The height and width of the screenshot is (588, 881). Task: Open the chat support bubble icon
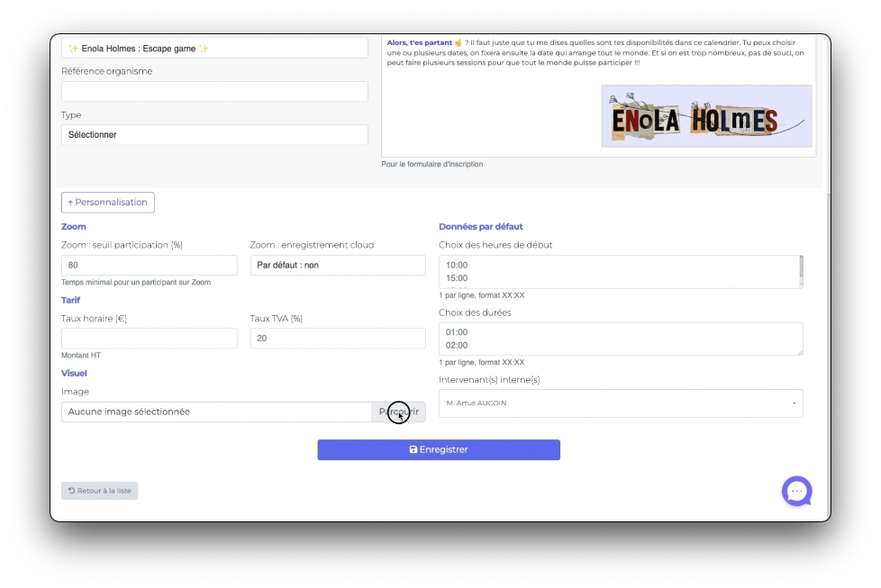(796, 491)
